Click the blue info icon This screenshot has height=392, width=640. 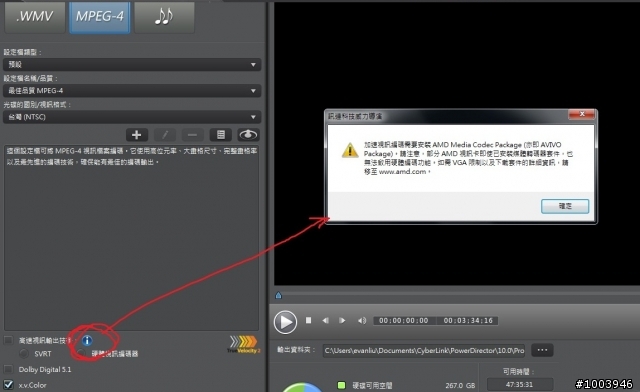(x=87, y=340)
